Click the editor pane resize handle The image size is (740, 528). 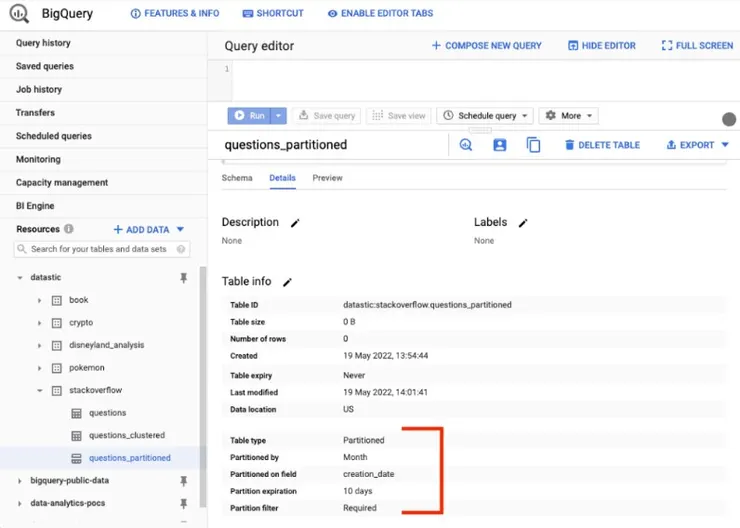pyautogui.click(x=480, y=130)
